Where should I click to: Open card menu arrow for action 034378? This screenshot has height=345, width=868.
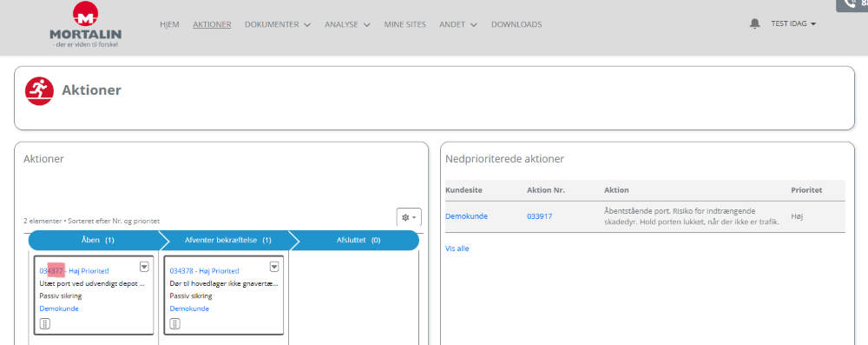[x=274, y=267]
